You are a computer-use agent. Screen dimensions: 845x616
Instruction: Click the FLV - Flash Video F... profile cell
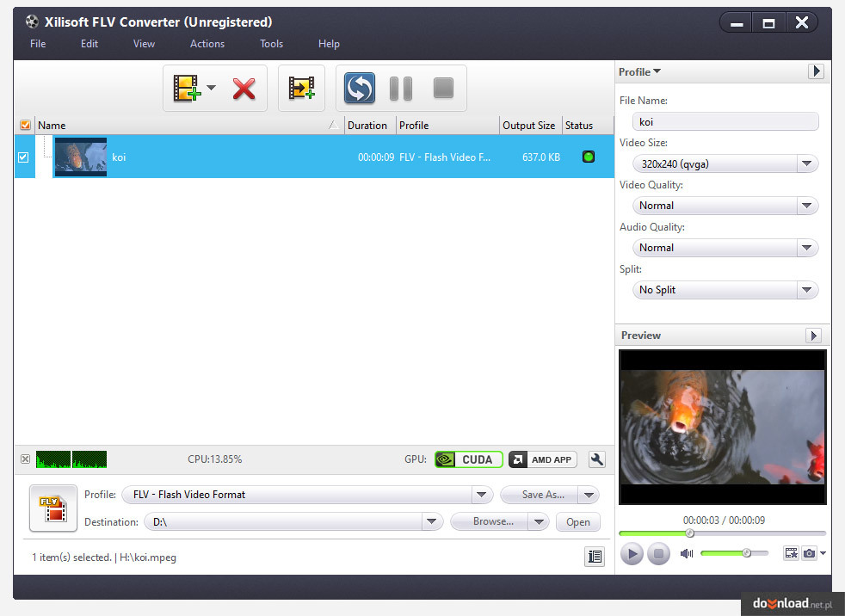(445, 157)
